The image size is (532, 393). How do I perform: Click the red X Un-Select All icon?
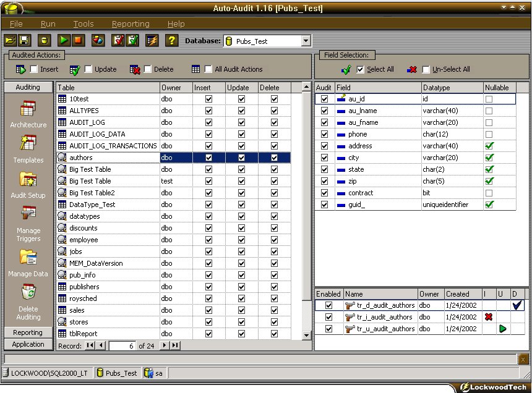point(411,70)
